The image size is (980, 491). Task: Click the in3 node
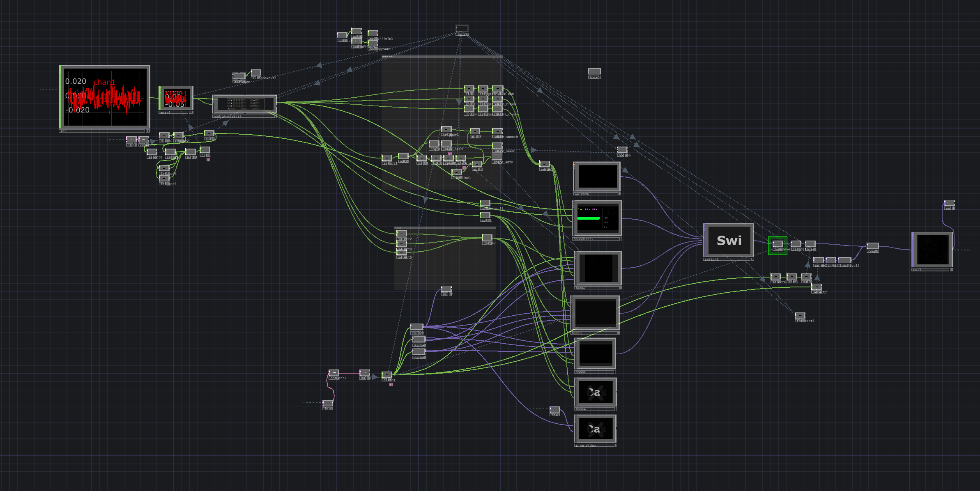(131, 140)
